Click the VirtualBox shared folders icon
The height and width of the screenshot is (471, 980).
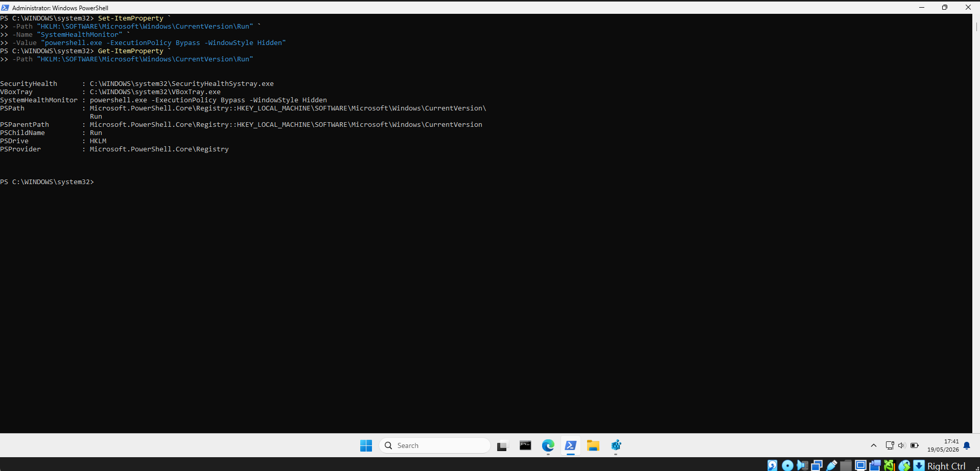pos(846,465)
